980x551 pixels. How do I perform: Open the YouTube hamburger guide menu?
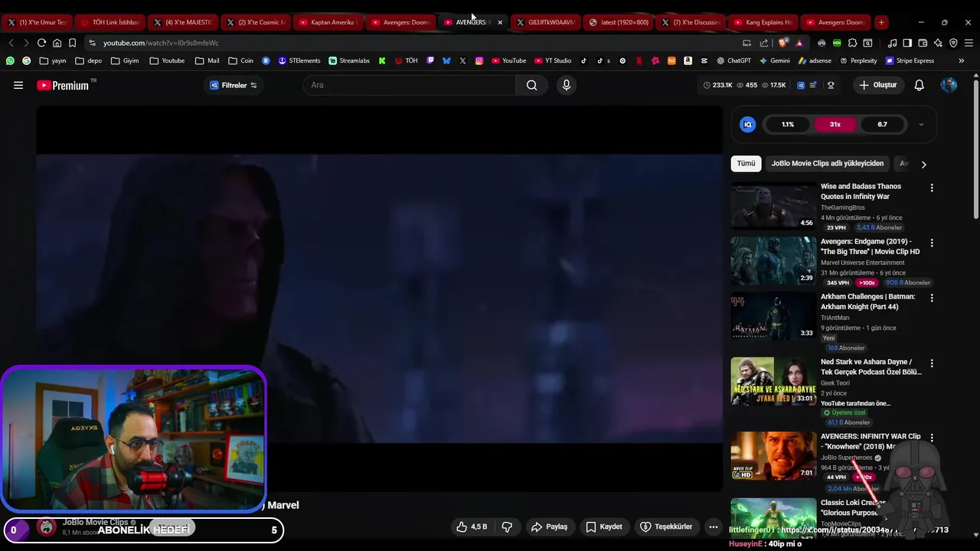[18, 85]
